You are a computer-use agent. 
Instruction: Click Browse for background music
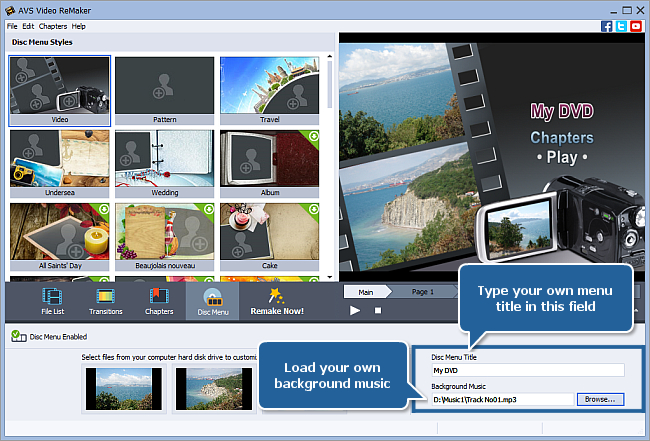coord(600,399)
